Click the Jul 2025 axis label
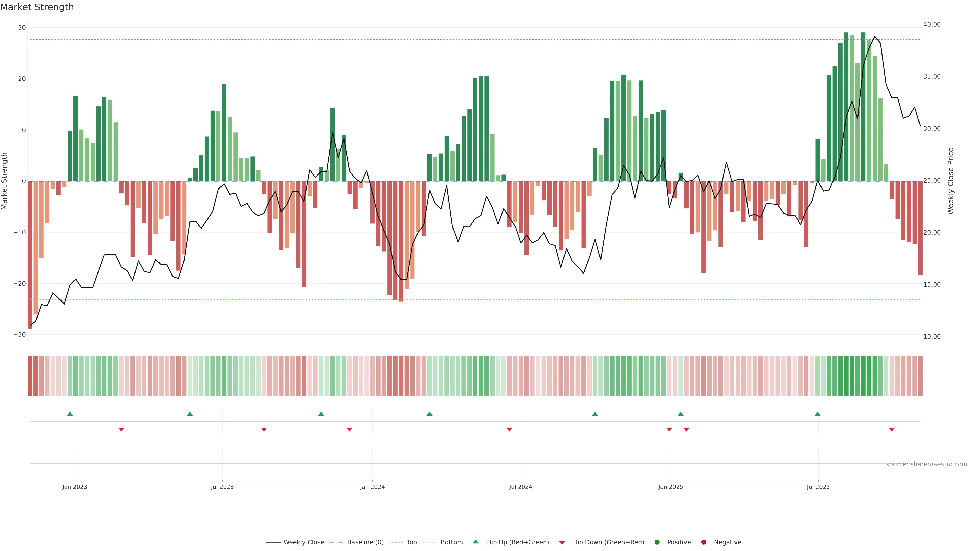Viewport: 980px width, 551px height. (x=818, y=487)
